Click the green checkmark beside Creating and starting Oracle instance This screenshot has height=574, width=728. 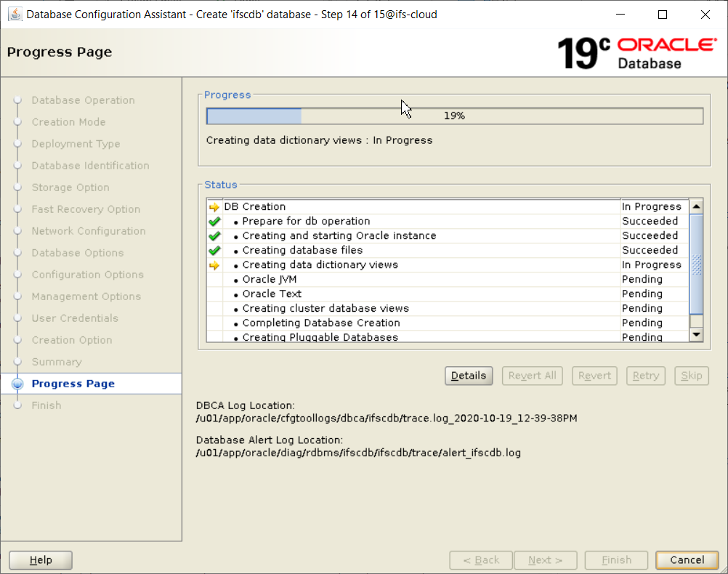click(x=214, y=236)
